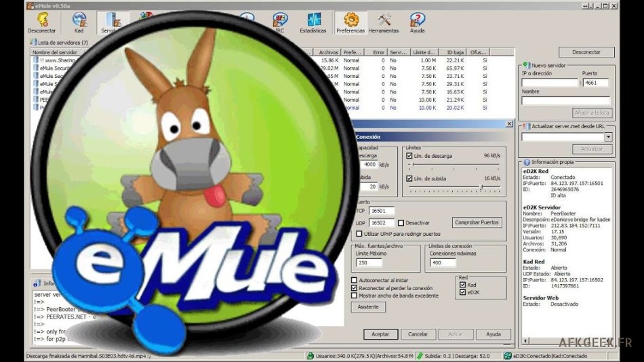Click the Comprobar Puertos button
This screenshot has width=644, height=362.
(x=477, y=222)
